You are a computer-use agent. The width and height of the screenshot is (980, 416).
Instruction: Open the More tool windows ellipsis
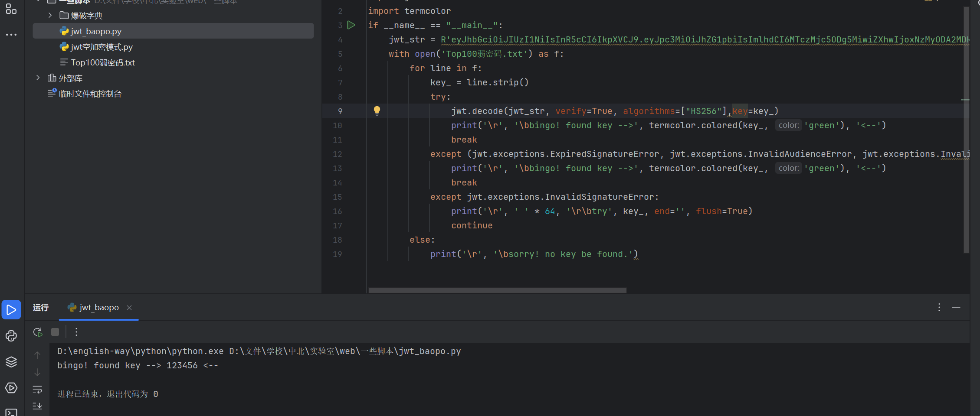pos(11,34)
